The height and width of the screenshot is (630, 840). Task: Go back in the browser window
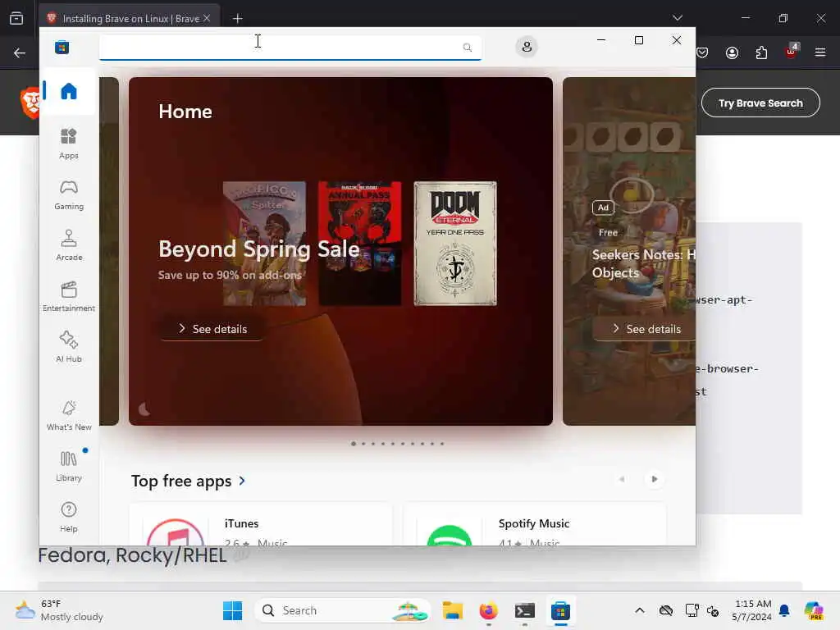(x=20, y=52)
